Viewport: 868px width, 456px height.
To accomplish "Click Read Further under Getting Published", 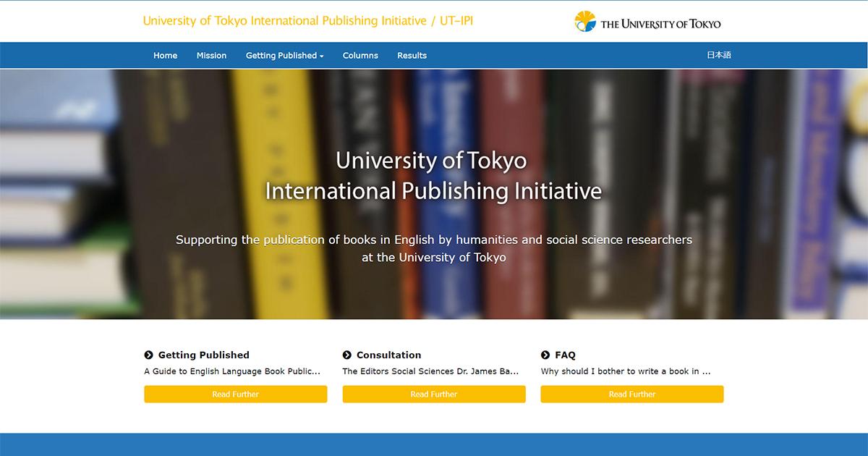I will tap(236, 394).
